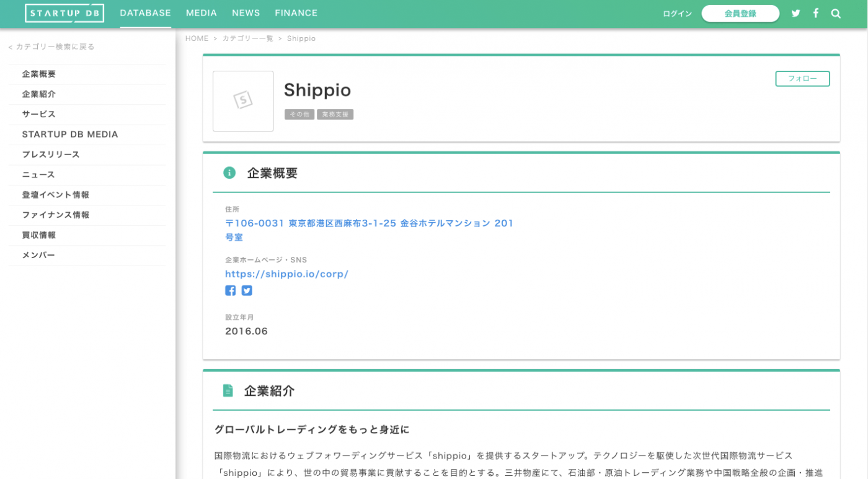
Task: Open the NEWS tab
Action: click(x=246, y=13)
